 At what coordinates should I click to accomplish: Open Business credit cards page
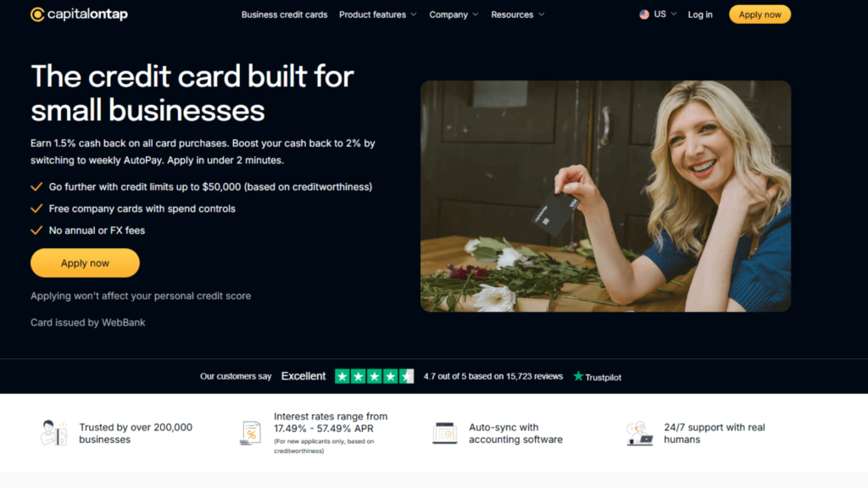click(284, 15)
